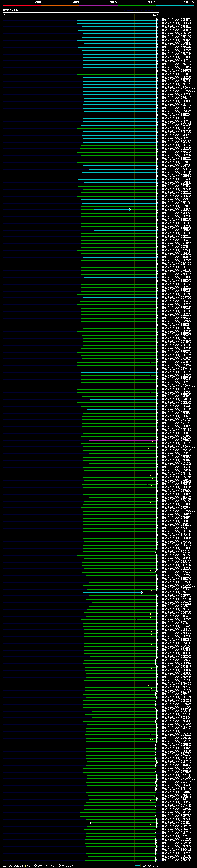The height and width of the screenshot is (868, 197).
Task: Click label UniRef100_A1RAL6
Action: [176, 829]
